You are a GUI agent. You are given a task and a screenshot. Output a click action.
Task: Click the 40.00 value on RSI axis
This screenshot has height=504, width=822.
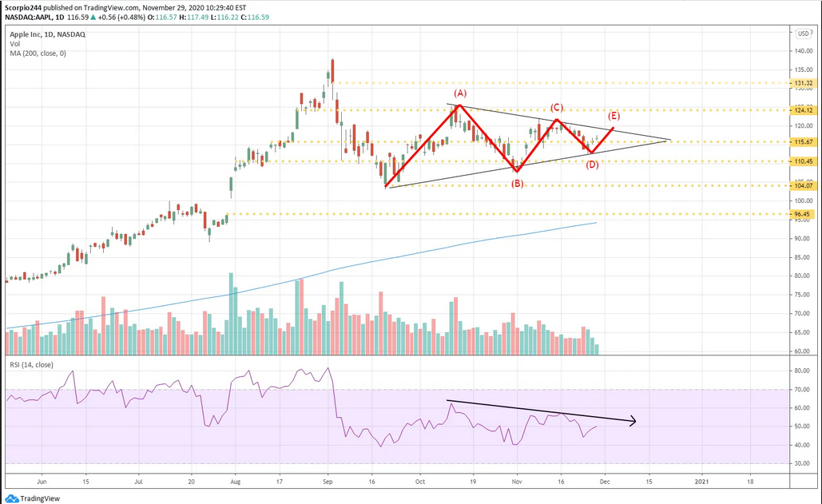[x=804, y=446]
